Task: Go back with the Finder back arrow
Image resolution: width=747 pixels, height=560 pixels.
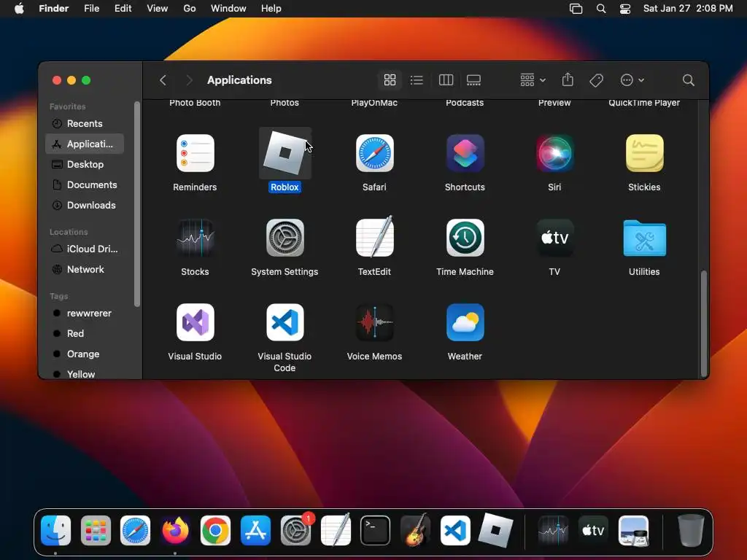Action: (x=163, y=80)
